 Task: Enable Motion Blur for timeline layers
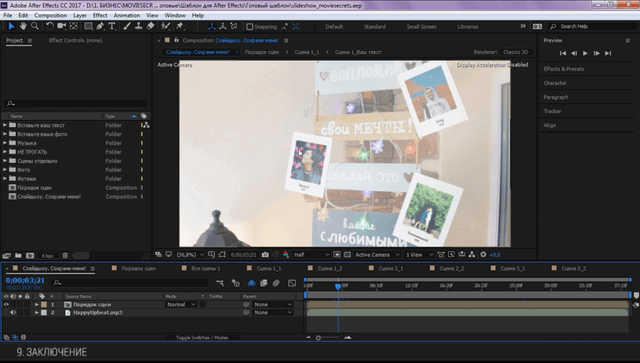click(276, 283)
